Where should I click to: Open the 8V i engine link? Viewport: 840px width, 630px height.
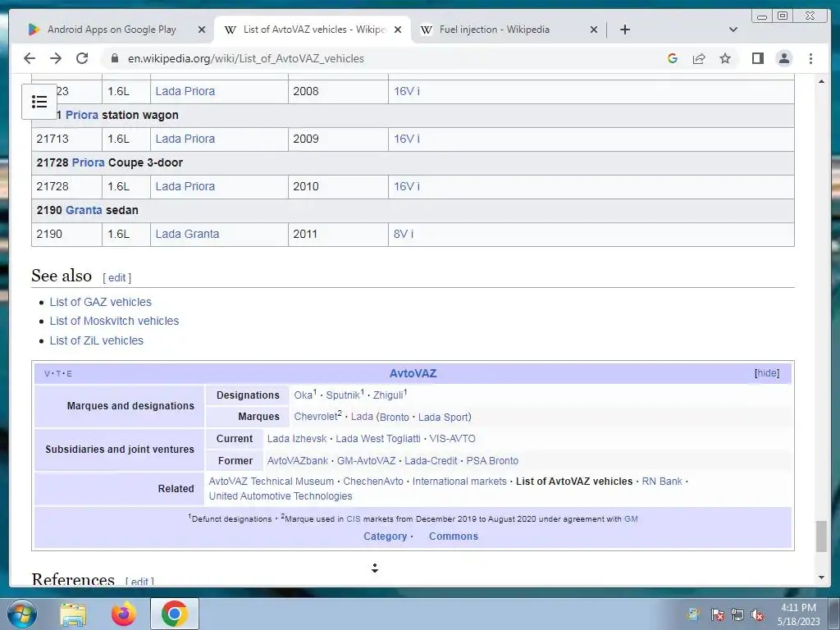pyautogui.click(x=404, y=234)
